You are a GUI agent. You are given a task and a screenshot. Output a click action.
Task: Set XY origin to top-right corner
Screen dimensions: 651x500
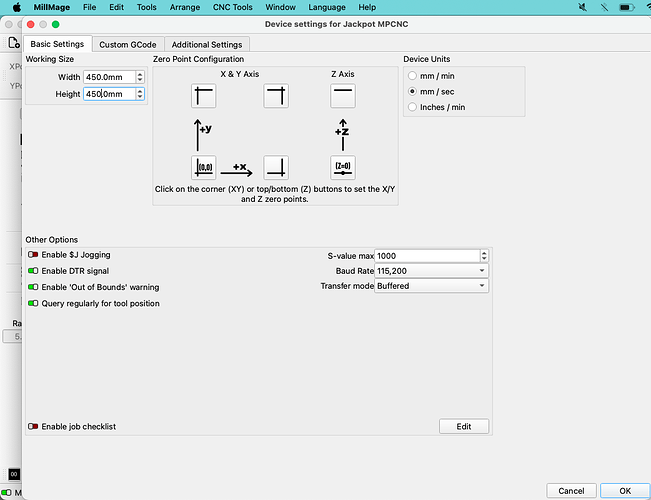coord(276,96)
